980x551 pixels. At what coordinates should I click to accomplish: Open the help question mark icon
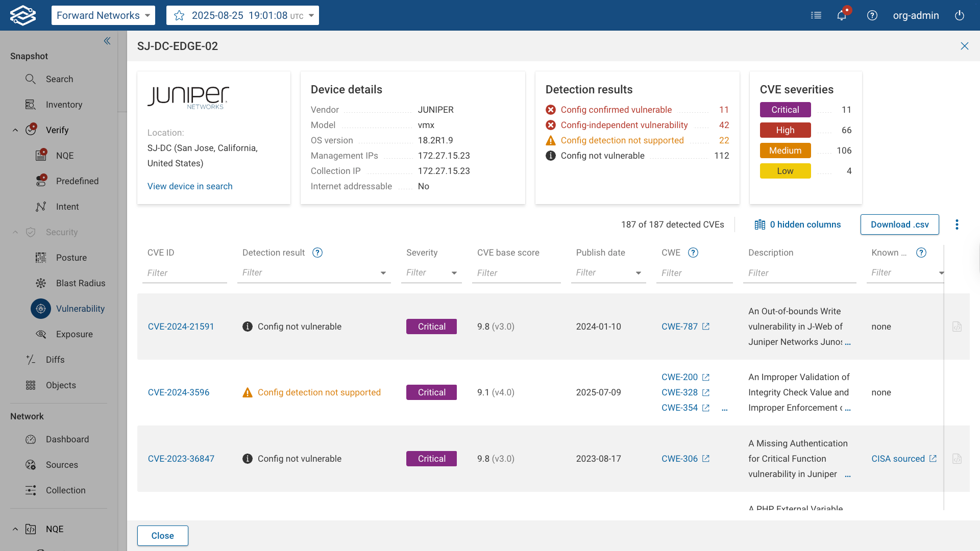point(872,15)
